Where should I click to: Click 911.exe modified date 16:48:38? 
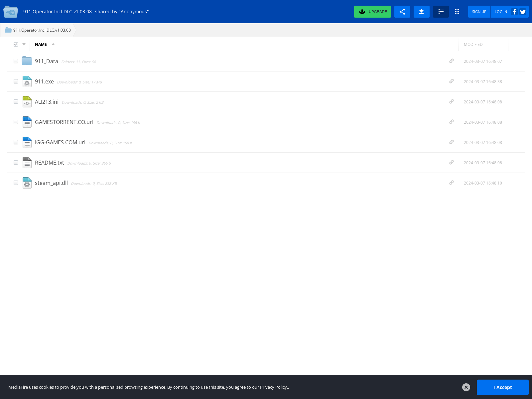pos(483,82)
